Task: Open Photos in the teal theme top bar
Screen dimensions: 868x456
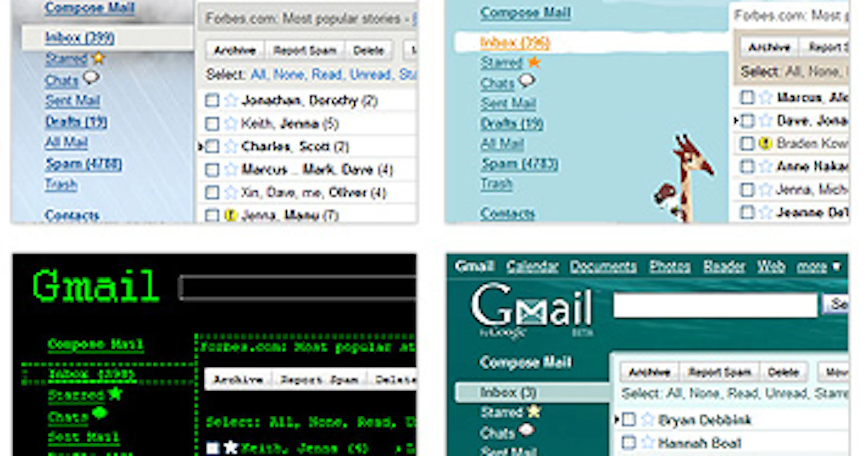Action: pyautogui.click(x=670, y=267)
